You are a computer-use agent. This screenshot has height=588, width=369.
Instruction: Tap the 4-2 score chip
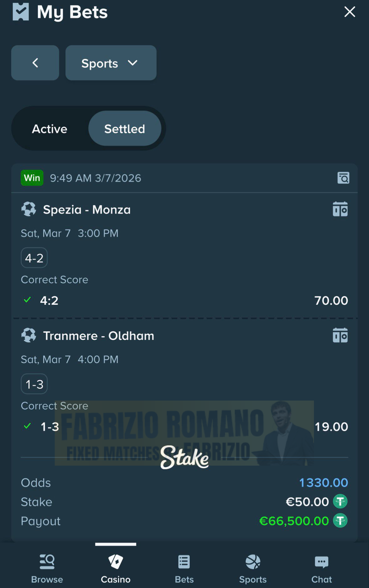[34, 258]
